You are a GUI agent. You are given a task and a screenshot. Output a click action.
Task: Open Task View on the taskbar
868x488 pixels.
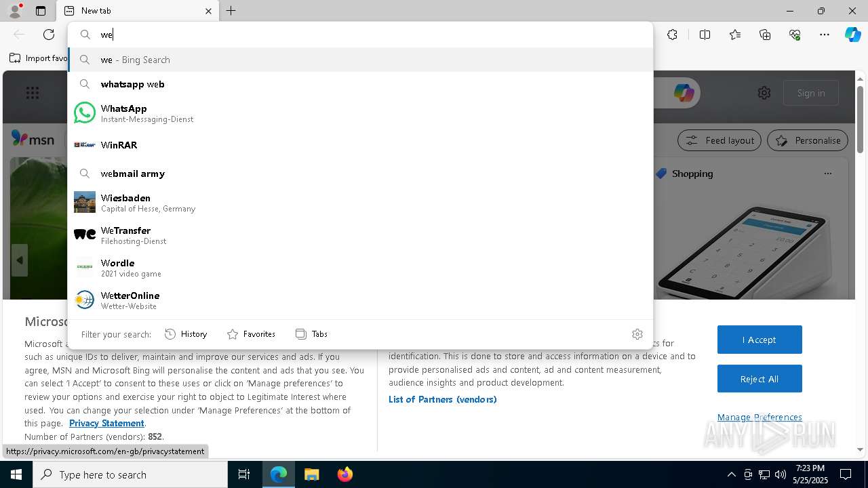click(244, 474)
